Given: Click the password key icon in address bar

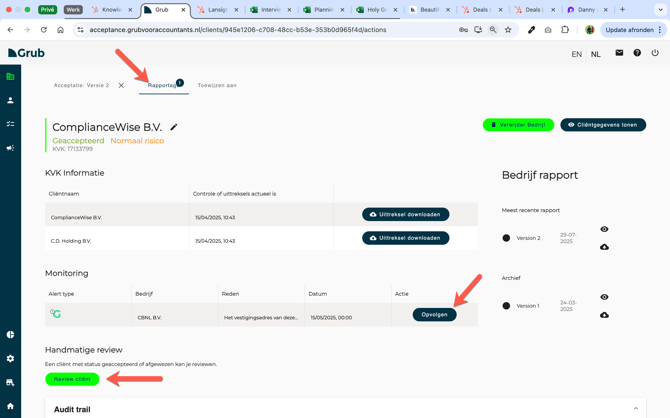Looking at the screenshot, I should pos(463,30).
